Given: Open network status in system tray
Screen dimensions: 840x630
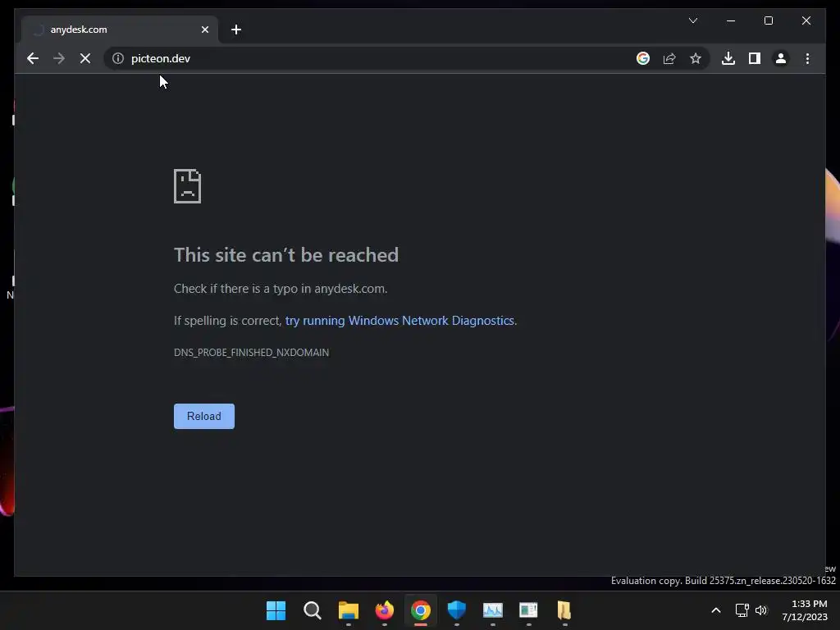Looking at the screenshot, I should (742, 610).
